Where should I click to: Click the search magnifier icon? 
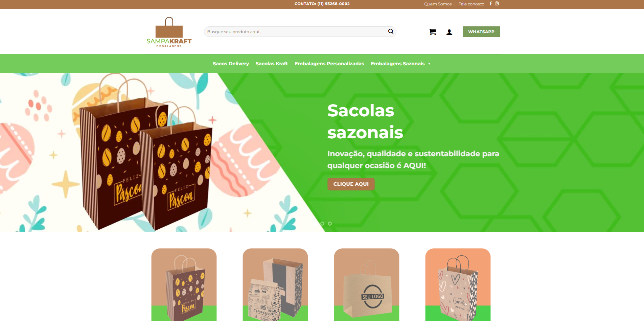coord(391,31)
